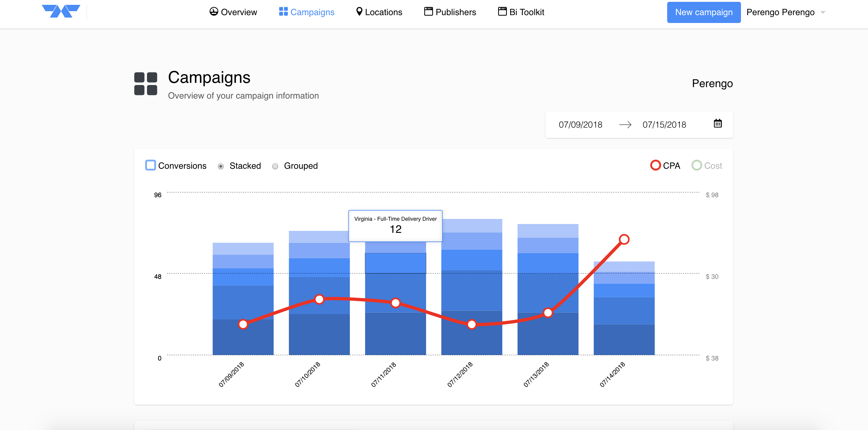868x430 pixels.
Task: Select the Grouped radio button
Action: tap(275, 166)
